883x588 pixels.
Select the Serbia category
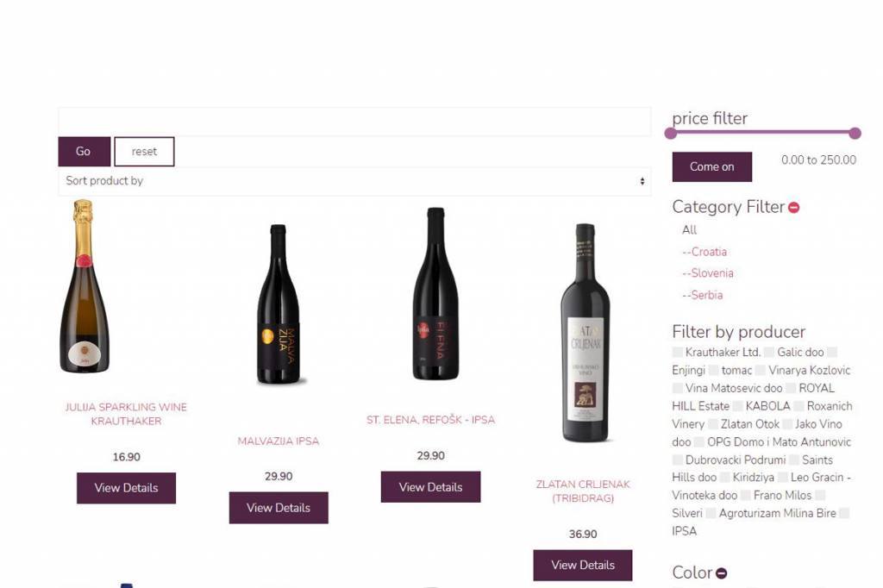click(702, 295)
